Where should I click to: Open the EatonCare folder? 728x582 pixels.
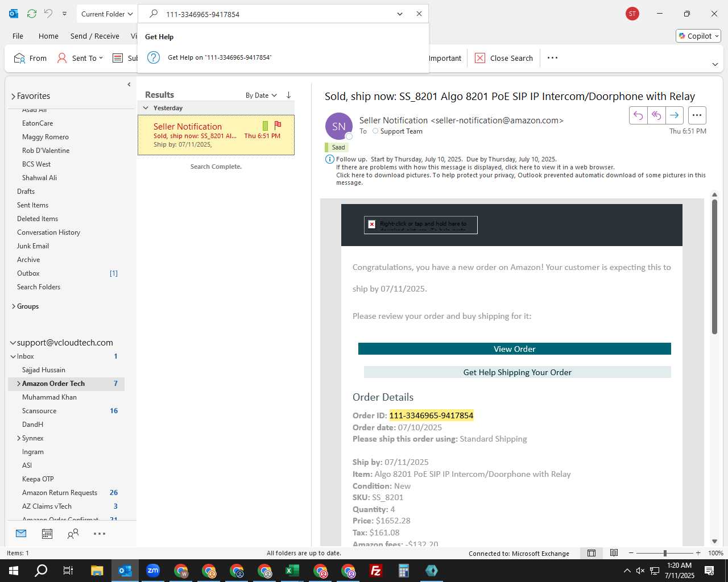38,123
